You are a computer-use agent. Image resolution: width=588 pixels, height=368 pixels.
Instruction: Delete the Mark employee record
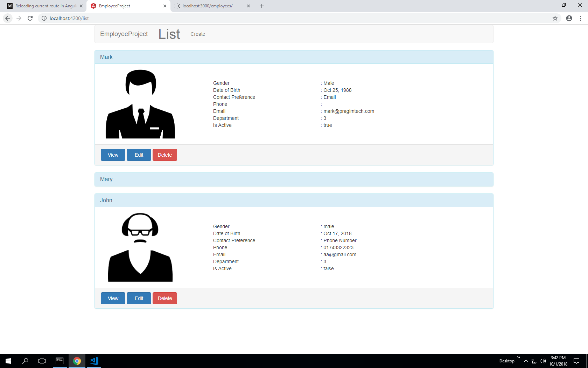(164, 155)
